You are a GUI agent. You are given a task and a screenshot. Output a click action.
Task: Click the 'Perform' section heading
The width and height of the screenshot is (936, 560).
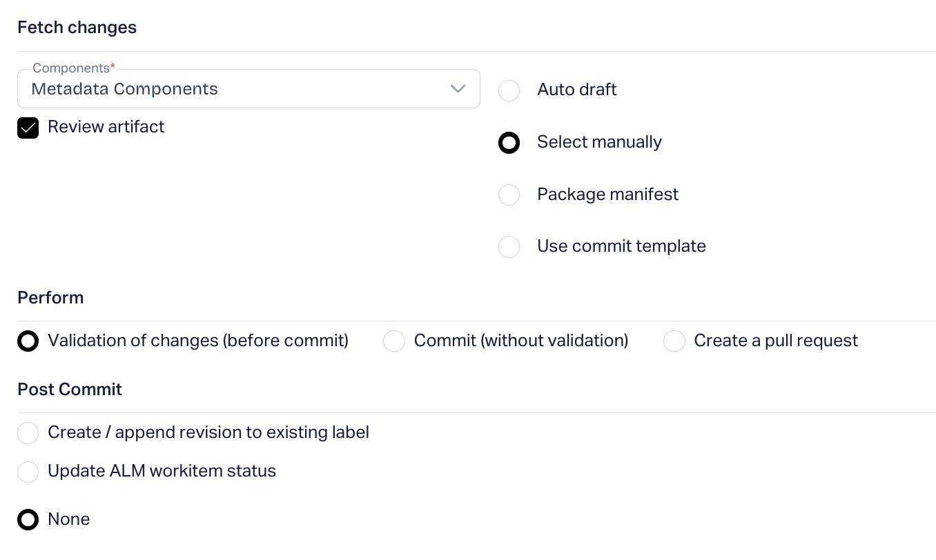(50, 298)
